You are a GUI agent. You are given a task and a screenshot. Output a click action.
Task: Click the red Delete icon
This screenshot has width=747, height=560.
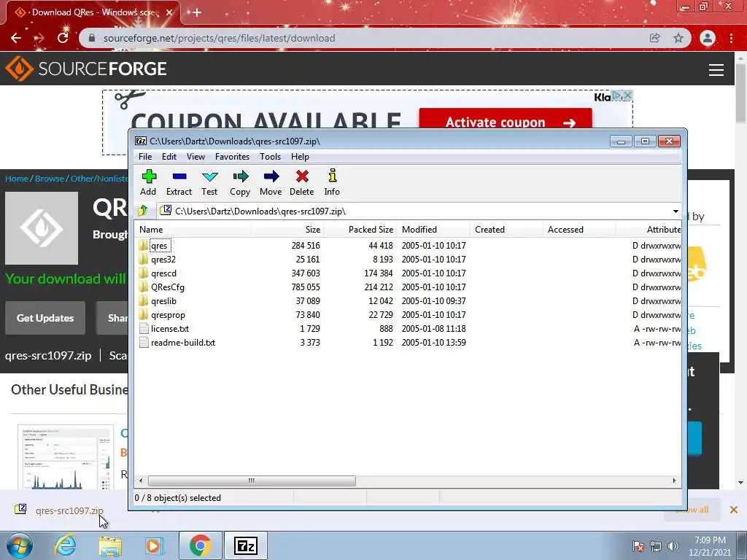coord(302,176)
